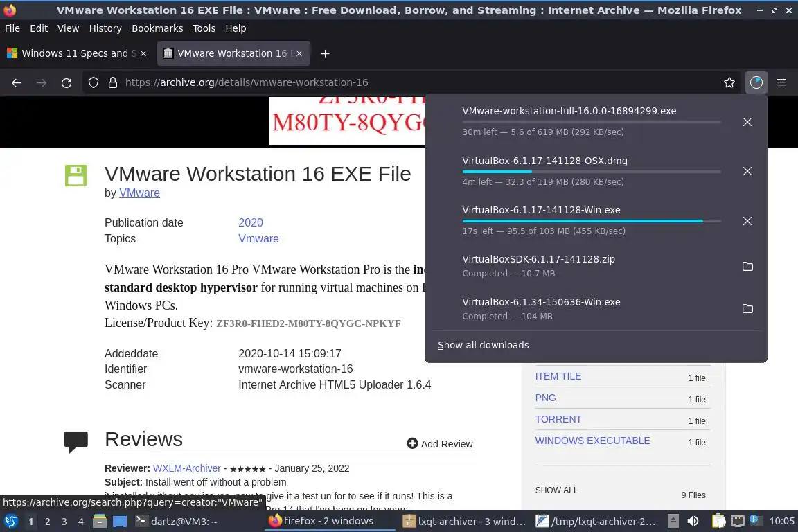Screen dimensions: 798x532
Task: Click the removable media eject tray icon
Action: 673,521
